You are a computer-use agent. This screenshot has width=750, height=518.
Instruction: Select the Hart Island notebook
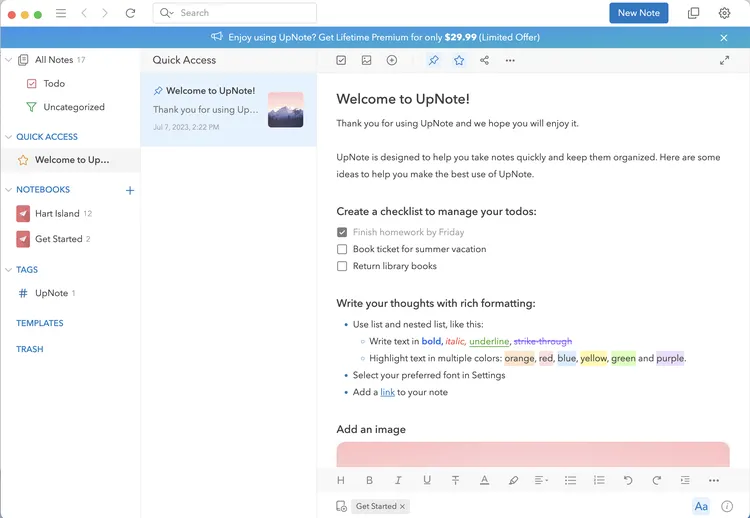(56, 213)
